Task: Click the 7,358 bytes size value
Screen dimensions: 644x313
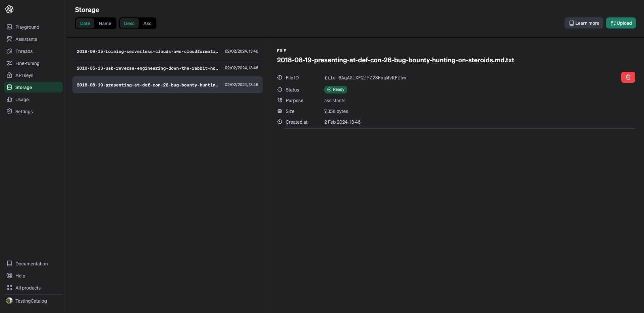Action: pos(336,111)
